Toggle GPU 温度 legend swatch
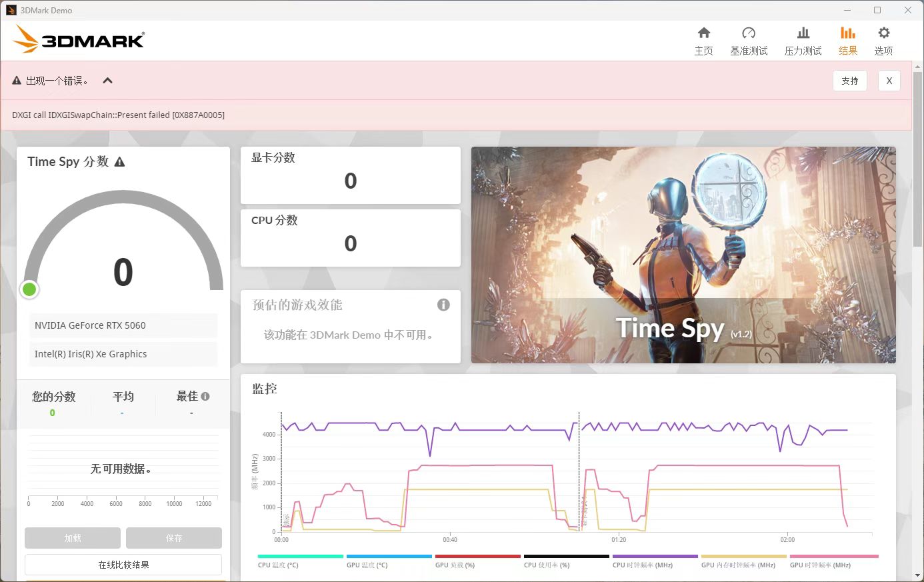Viewport: 924px width, 582px height. pyautogui.click(x=389, y=556)
